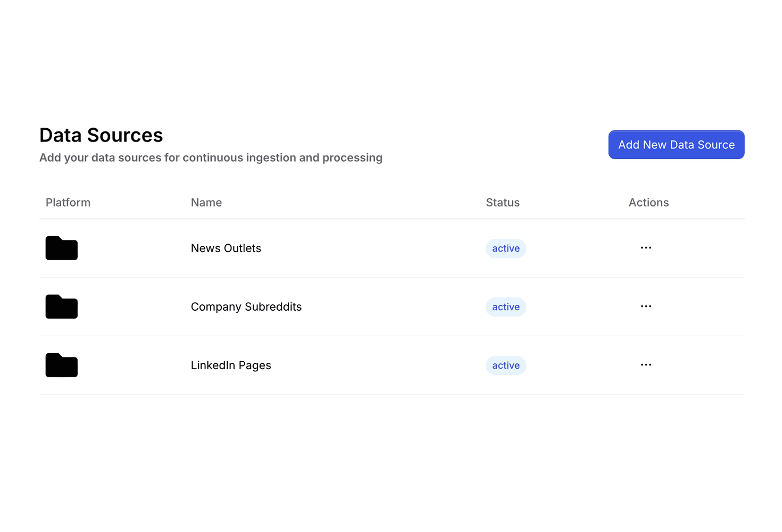Click the LinkedIn Pages active status badge
Viewport: 782px width, 532px height.
point(505,365)
